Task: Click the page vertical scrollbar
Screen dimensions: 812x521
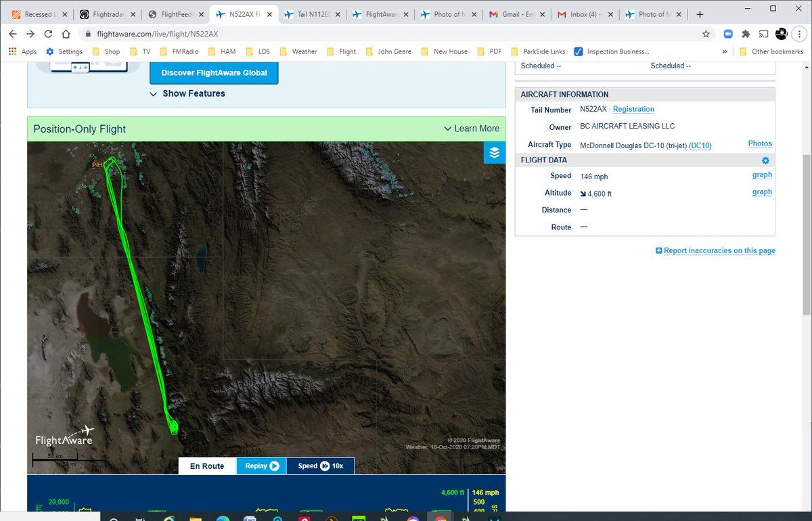Action: (806, 233)
